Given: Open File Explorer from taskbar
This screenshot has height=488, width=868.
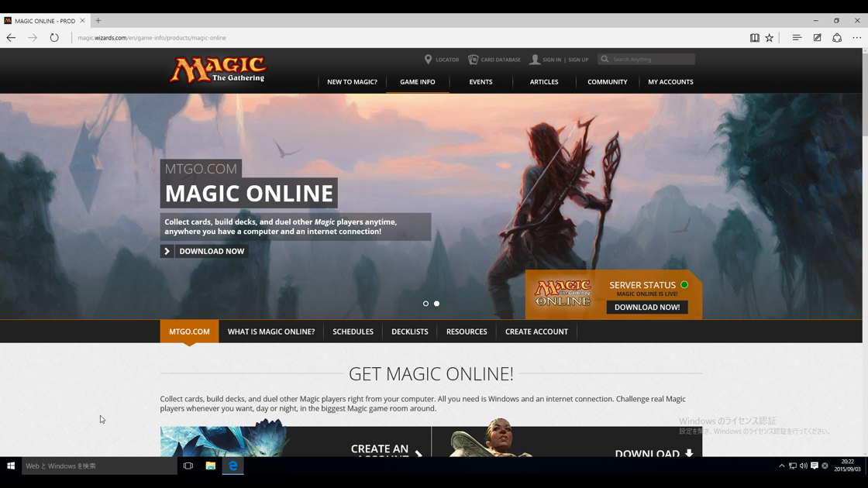Looking at the screenshot, I should coord(210,466).
